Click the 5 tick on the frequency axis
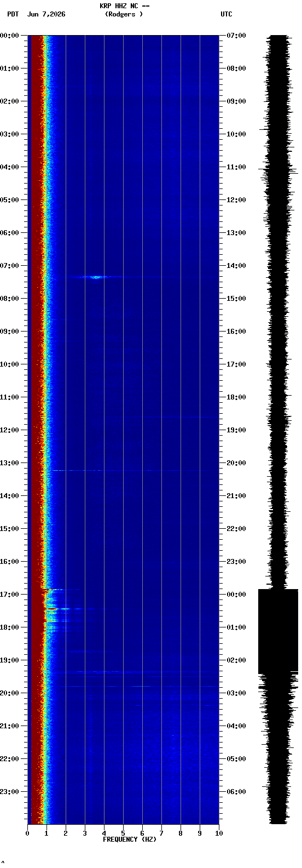Screen dimensions: 302x868 123,833
